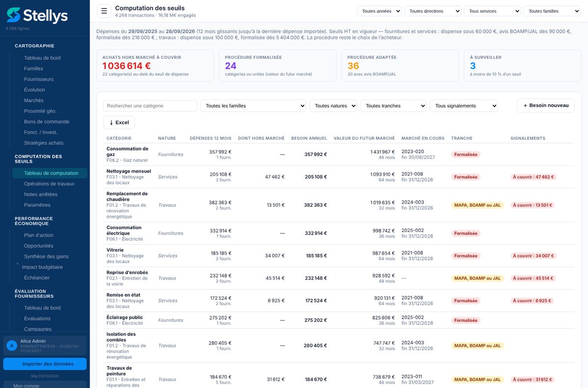The width and height of the screenshot is (588, 388).
Task: Focus the Rechercher une catégorie search field
Action: (150, 106)
